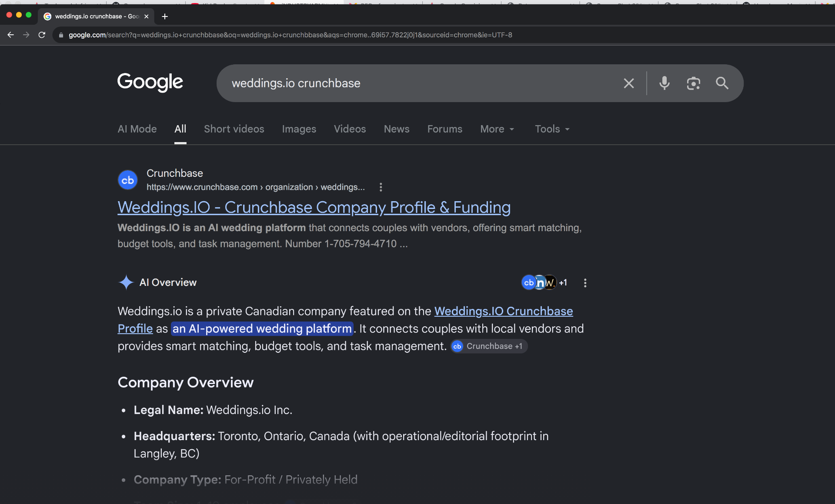Screen dimensions: 835x504
Task: Open Weddings.IO Crunchbase Company Profile & Funding link
Action: click(314, 207)
